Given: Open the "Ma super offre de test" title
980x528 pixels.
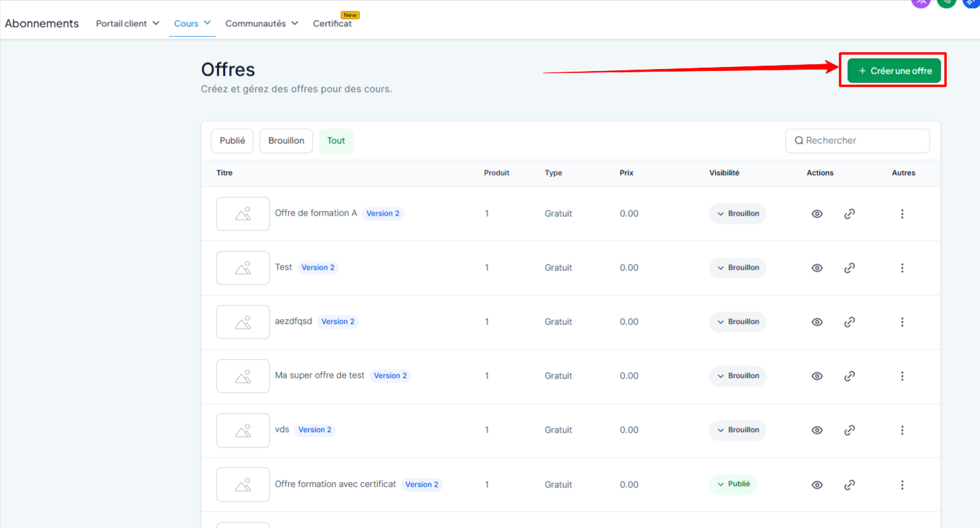Looking at the screenshot, I should pyautogui.click(x=320, y=375).
